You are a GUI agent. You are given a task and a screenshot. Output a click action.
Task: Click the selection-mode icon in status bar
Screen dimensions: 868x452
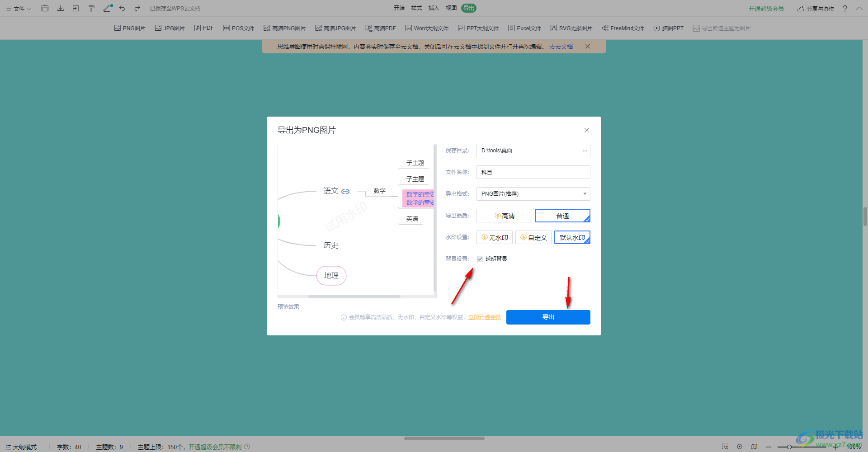coord(725,447)
